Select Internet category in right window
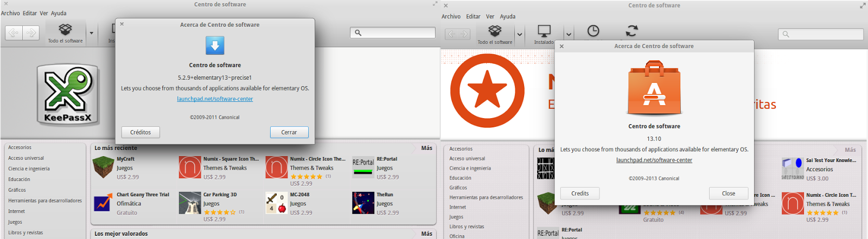 click(457, 207)
